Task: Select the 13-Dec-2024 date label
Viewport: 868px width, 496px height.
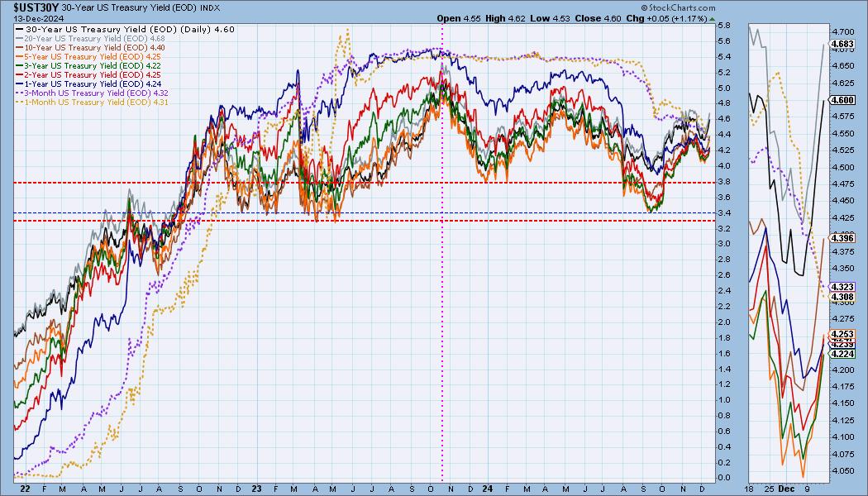Action: point(39,18)
